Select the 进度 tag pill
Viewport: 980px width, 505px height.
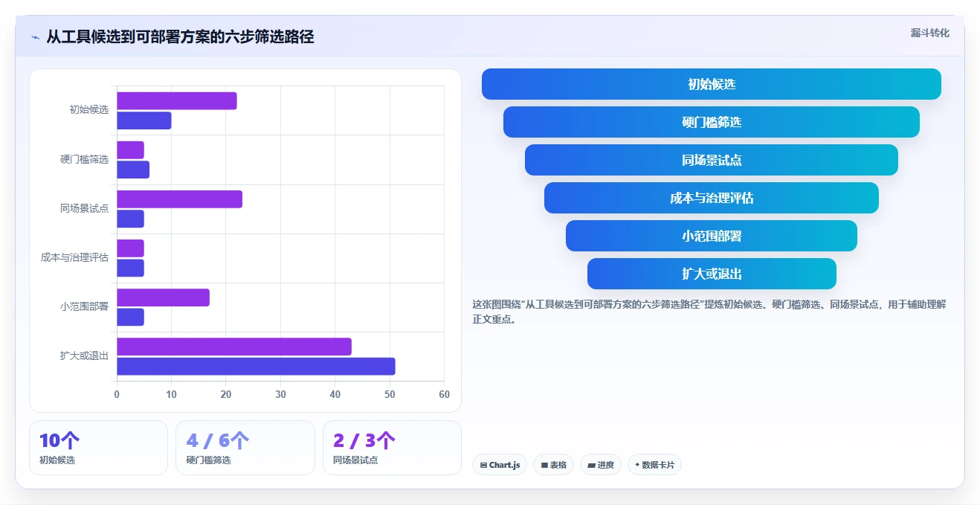click(x=601, y=465)
